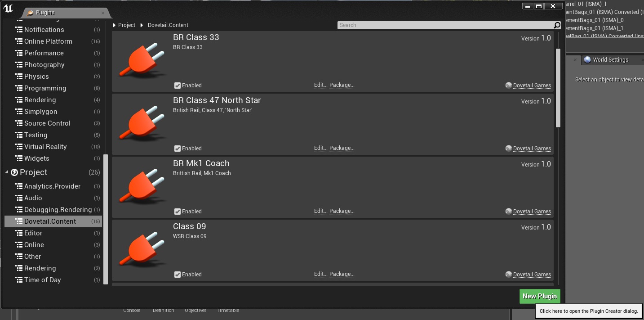Click the globe icon next to Dovetail Games
This screenshot has width=644, height=320.
point(508,85)
